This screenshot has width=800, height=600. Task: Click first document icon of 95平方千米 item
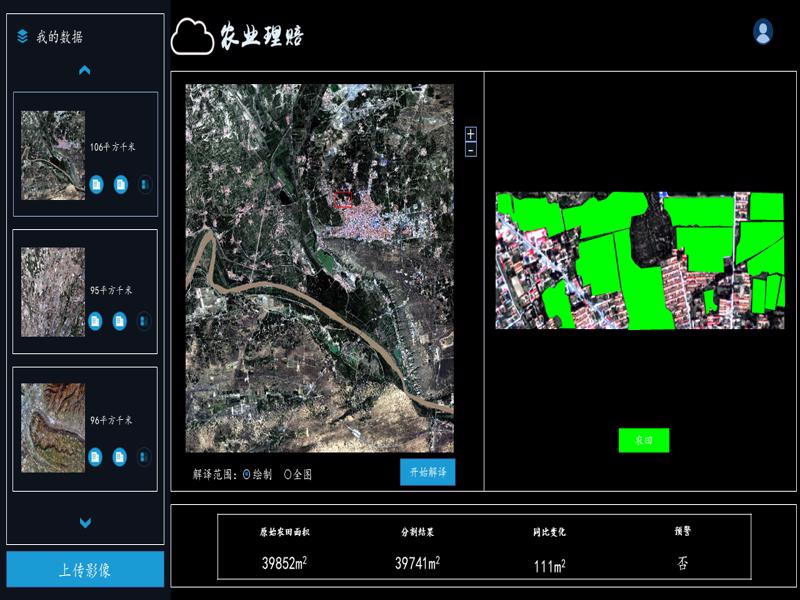tap(96, 321)
